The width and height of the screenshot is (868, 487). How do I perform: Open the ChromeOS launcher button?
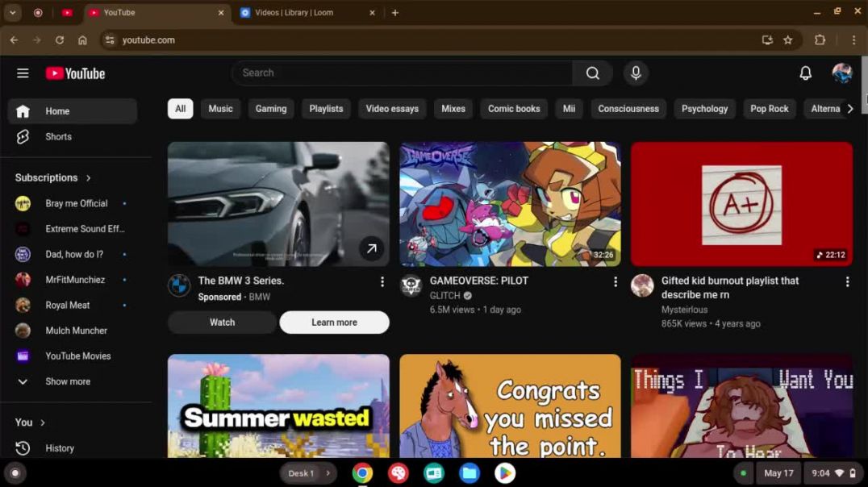(x=15, y=473)
